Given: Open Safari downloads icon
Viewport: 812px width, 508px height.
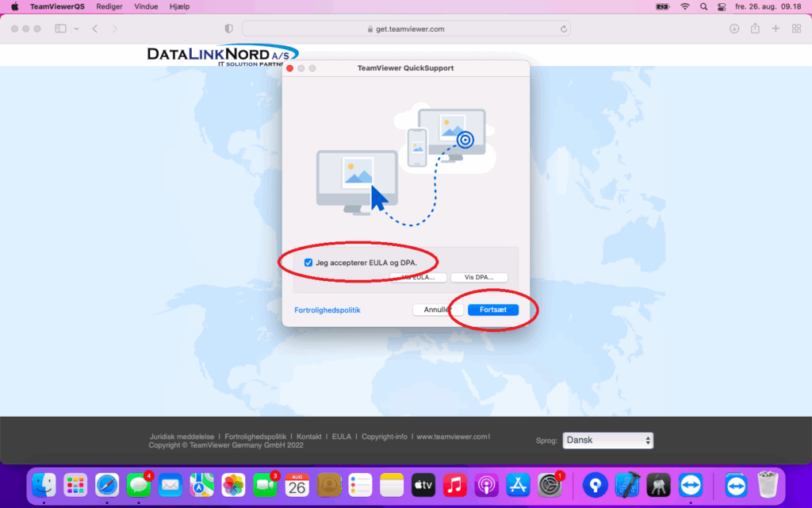Looking at the screenshot, I should coord(734,29).
